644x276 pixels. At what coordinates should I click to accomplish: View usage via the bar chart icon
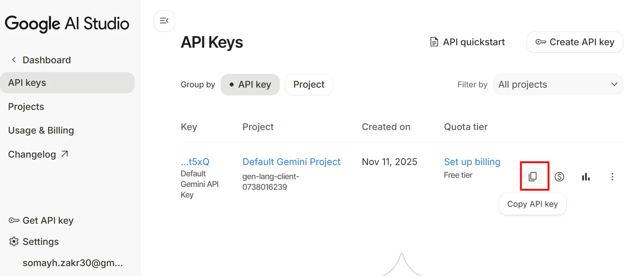586,176
